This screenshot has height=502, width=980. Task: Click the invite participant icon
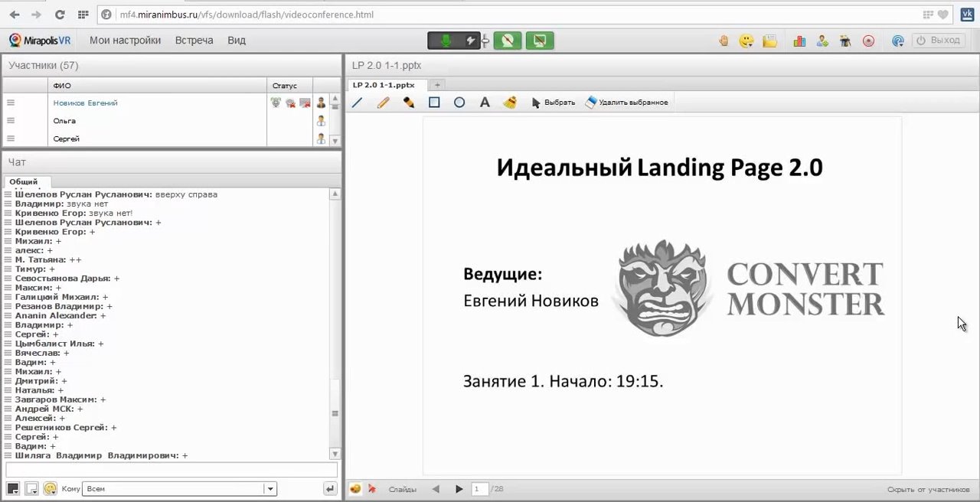pos(822,41)
